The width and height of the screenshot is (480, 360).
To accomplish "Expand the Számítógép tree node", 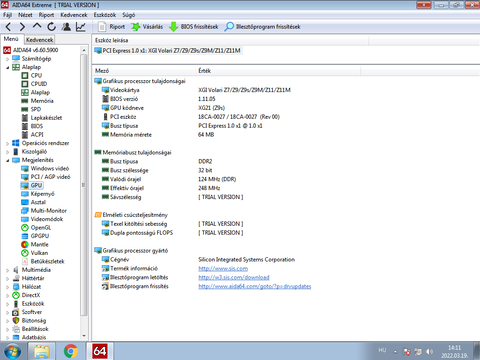I will (x=7, y=59).
